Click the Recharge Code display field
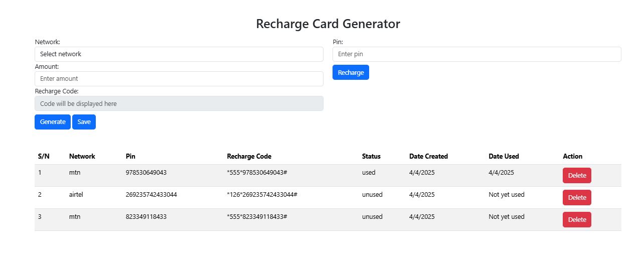 tap(179, 103)
